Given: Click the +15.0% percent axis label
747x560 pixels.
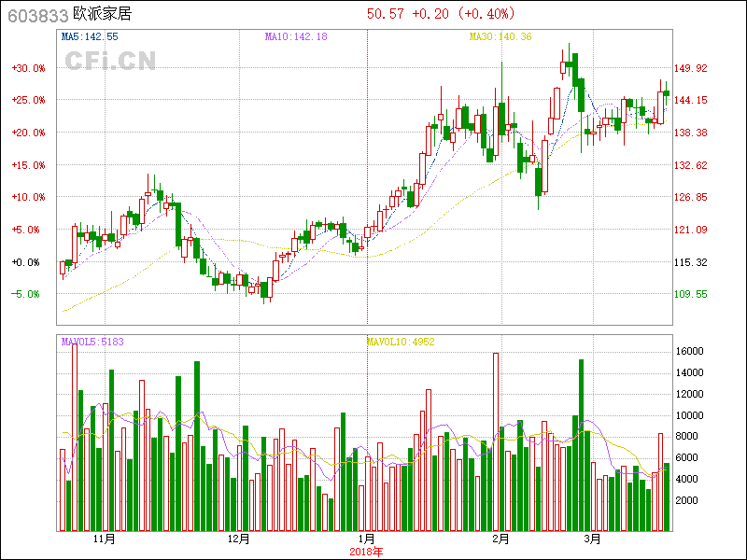Looking at the screenshot, I should pyautogui.click(x=28, y=165).
